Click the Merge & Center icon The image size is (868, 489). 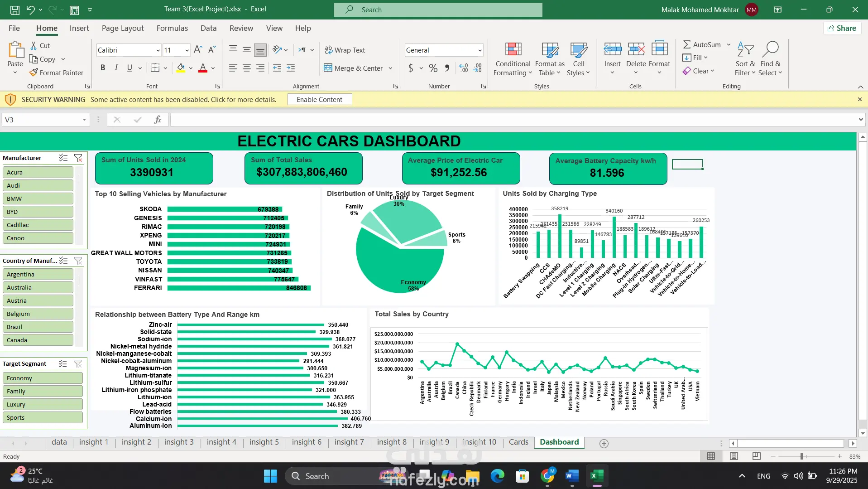pyautogui.click(x=328, y=68)
